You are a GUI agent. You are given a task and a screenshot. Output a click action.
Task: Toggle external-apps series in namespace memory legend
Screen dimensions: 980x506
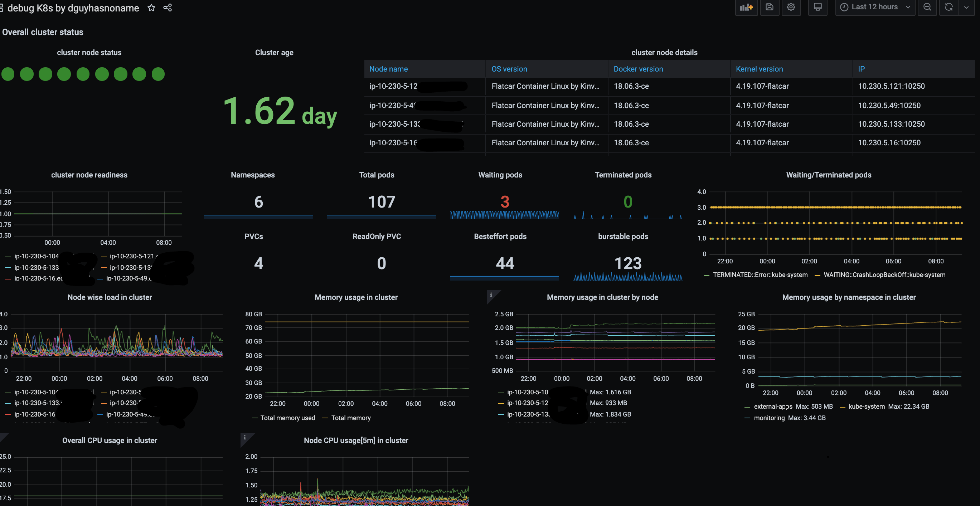773,406
